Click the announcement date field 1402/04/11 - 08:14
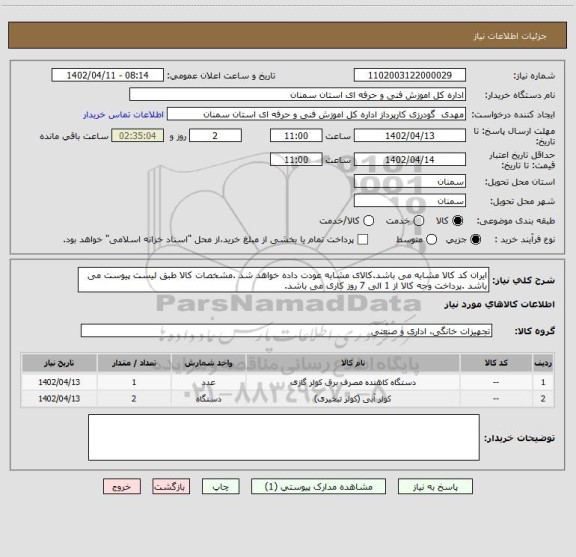The width and height of the screenshot is (576, 557). [x=108, y=75]
